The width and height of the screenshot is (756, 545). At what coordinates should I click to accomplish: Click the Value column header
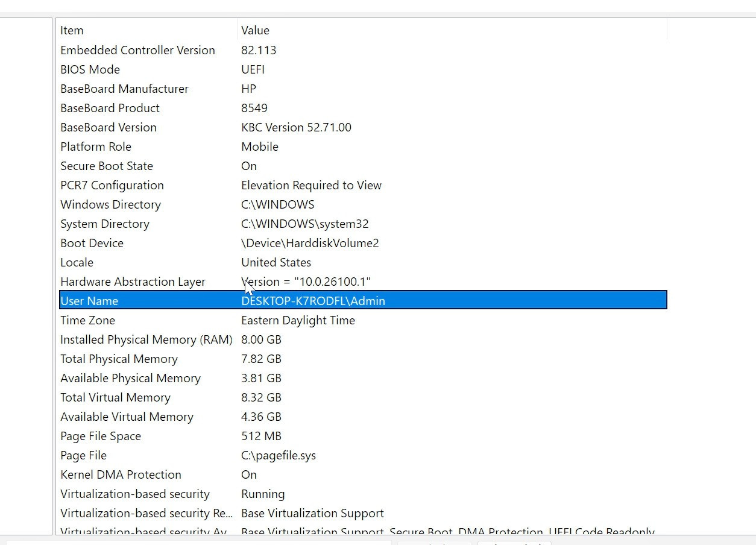(x=452, y=30)
